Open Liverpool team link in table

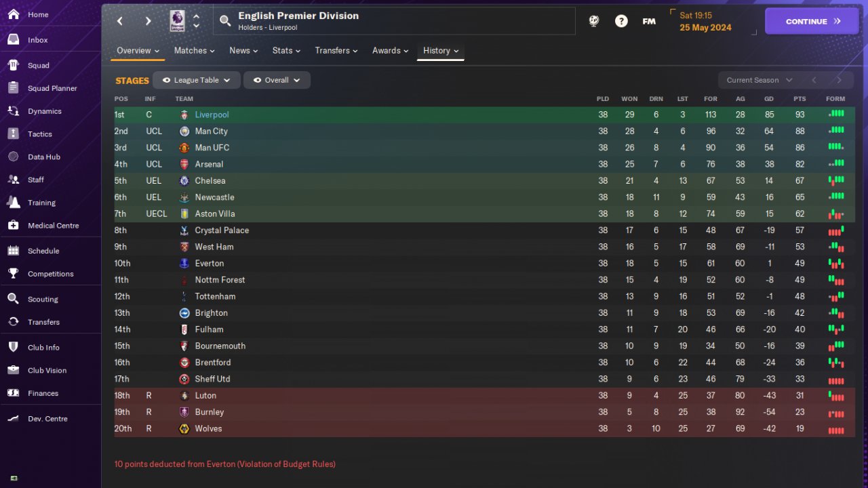pos(212,115)
